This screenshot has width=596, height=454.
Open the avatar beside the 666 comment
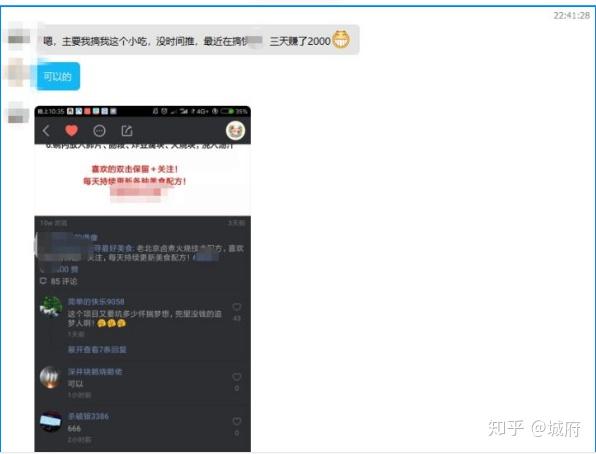coord(51,422)
